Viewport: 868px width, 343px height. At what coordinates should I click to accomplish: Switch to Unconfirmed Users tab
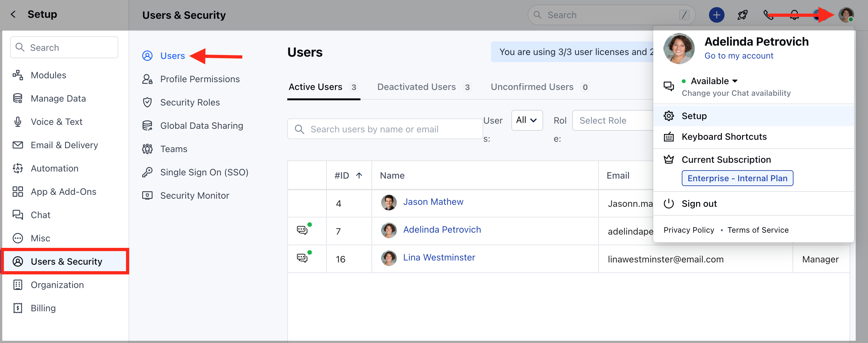[532, 87]
